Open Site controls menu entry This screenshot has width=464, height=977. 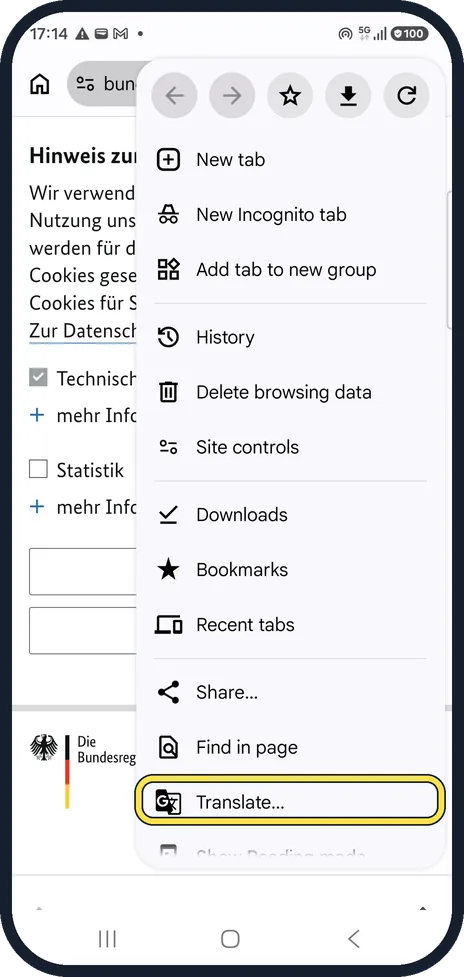click(290, 447)
